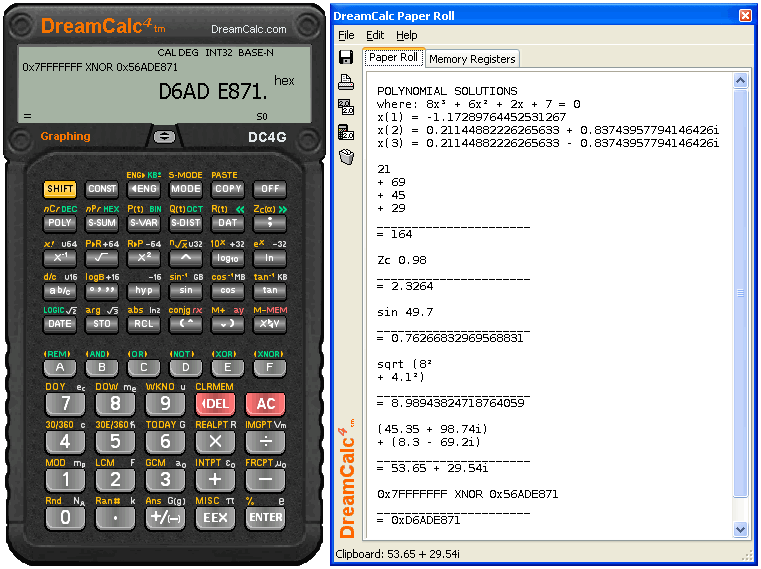Screen dimensions: 761x569
Task: Click the log10 key
Action: pyautogui.click(x=228, y=257)
